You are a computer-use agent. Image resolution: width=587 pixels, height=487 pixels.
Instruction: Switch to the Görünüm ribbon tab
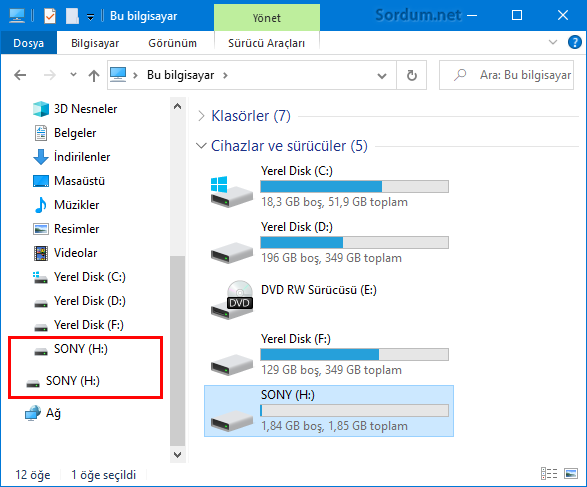click(172, 43)
